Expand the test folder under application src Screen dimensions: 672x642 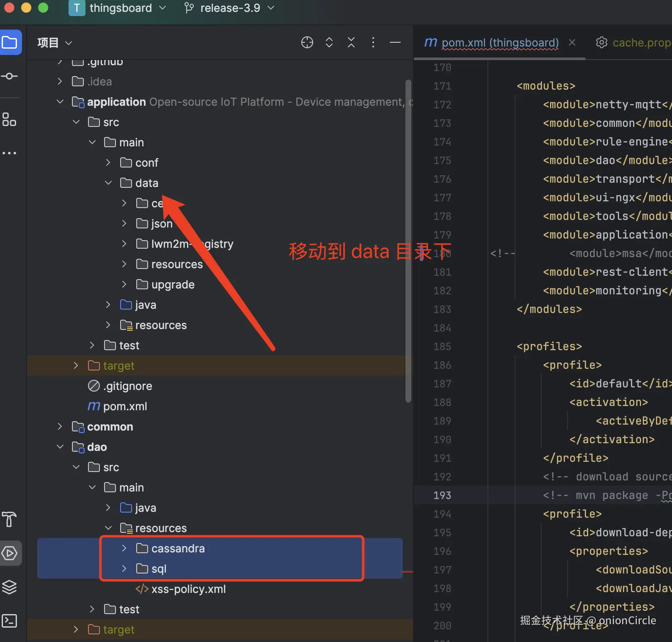coord(92,345)
